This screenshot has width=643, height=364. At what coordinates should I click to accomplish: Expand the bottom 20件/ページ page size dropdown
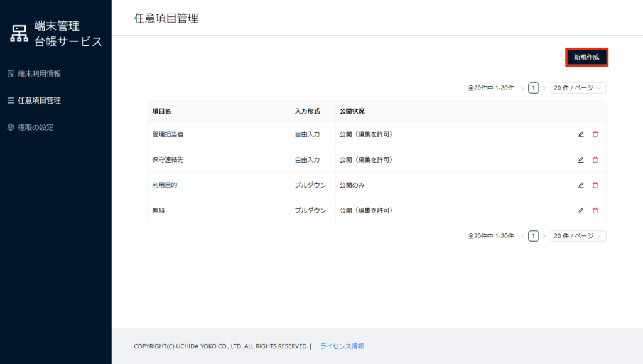578,236
